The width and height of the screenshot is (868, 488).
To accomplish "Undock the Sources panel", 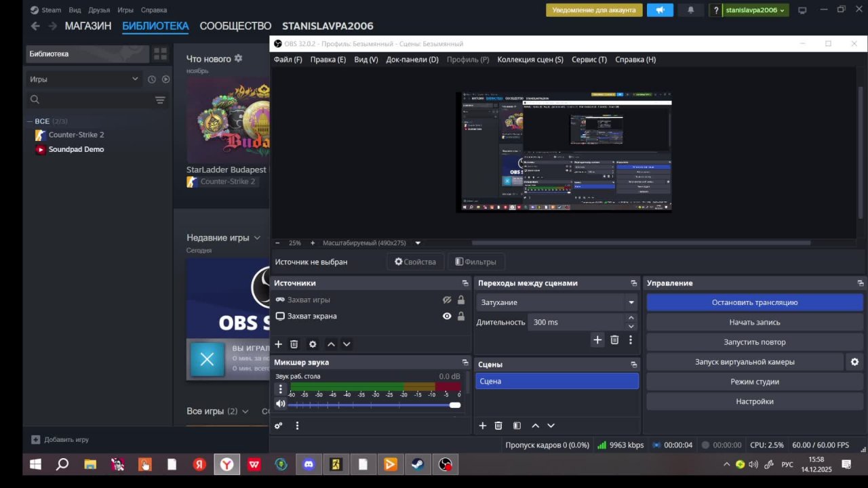I will pos(465,283).
